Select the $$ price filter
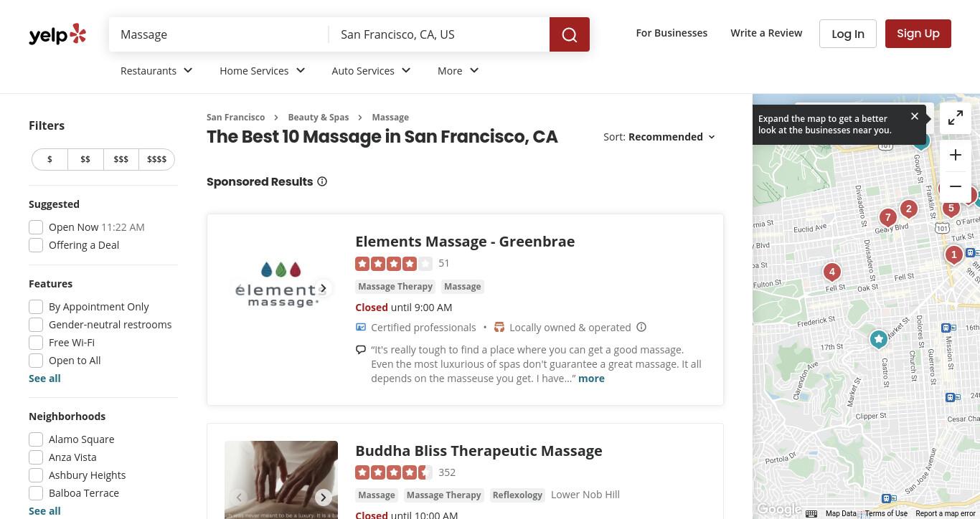Screen dimensions: 980x519 point(85,159)
